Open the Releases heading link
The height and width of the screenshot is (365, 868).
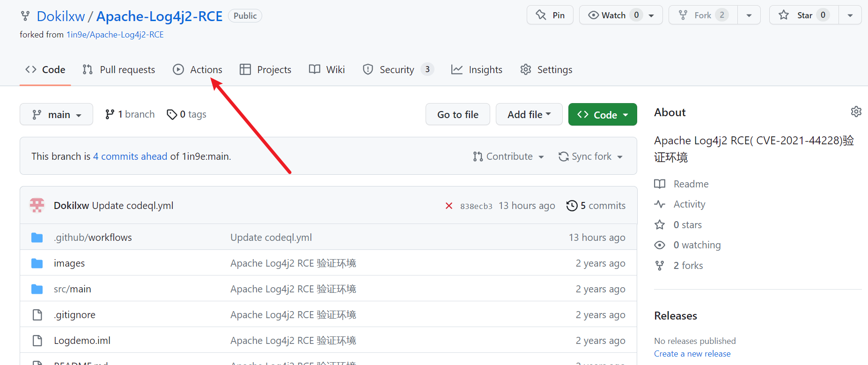pos(676,316)
